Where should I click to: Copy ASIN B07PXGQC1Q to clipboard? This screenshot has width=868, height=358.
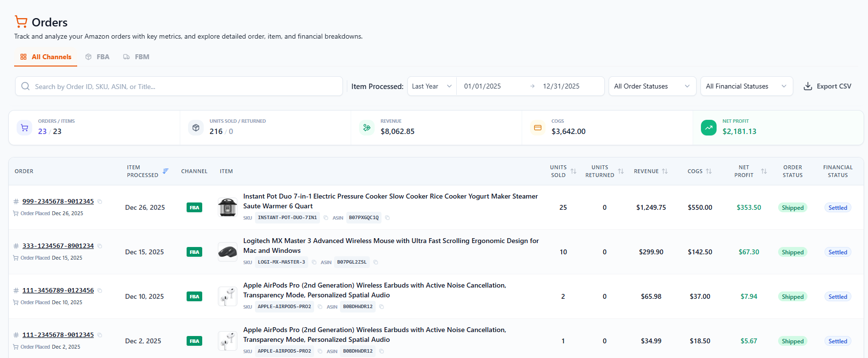tap(387, 218)
